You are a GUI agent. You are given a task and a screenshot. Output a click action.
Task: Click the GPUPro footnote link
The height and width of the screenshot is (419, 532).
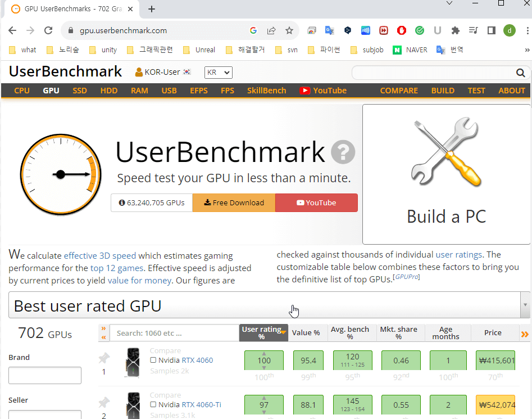[406, 277]
